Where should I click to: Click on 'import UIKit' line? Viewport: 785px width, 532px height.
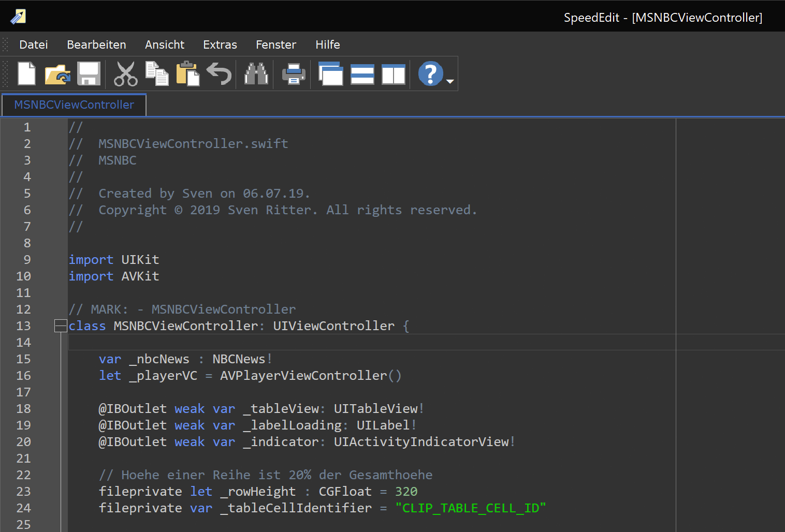(114, 259)
